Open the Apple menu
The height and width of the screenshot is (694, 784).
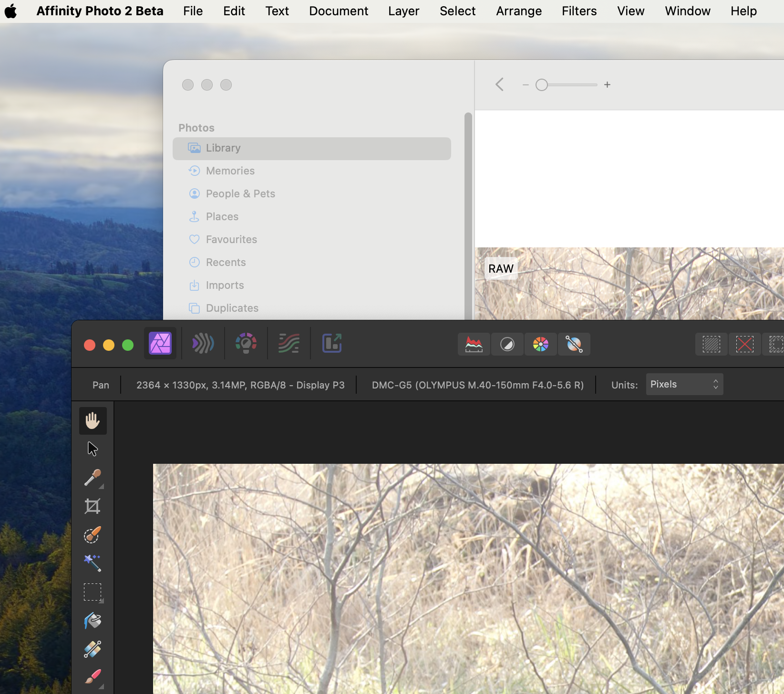click(x=10, y=11)
